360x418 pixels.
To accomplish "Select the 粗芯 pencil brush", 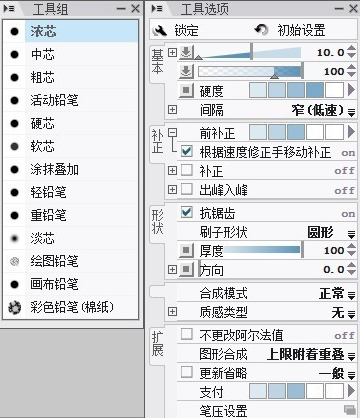I will point(71,77).
